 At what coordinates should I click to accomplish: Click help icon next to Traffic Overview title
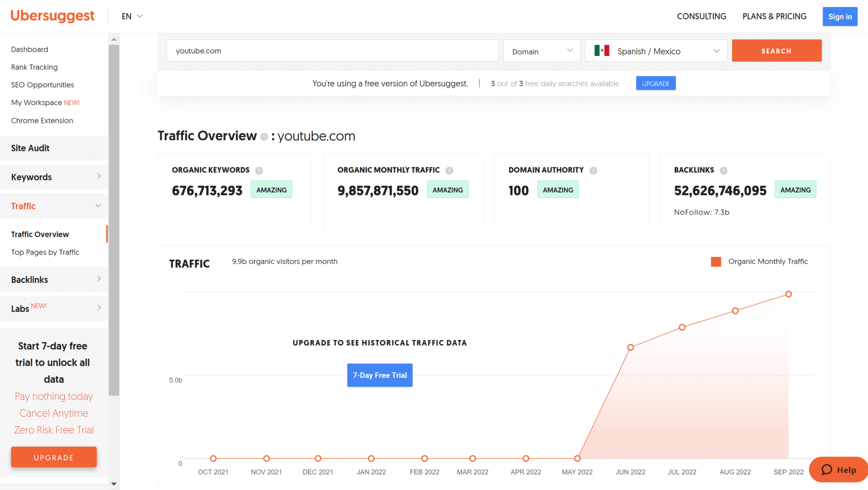pos(264,136)
